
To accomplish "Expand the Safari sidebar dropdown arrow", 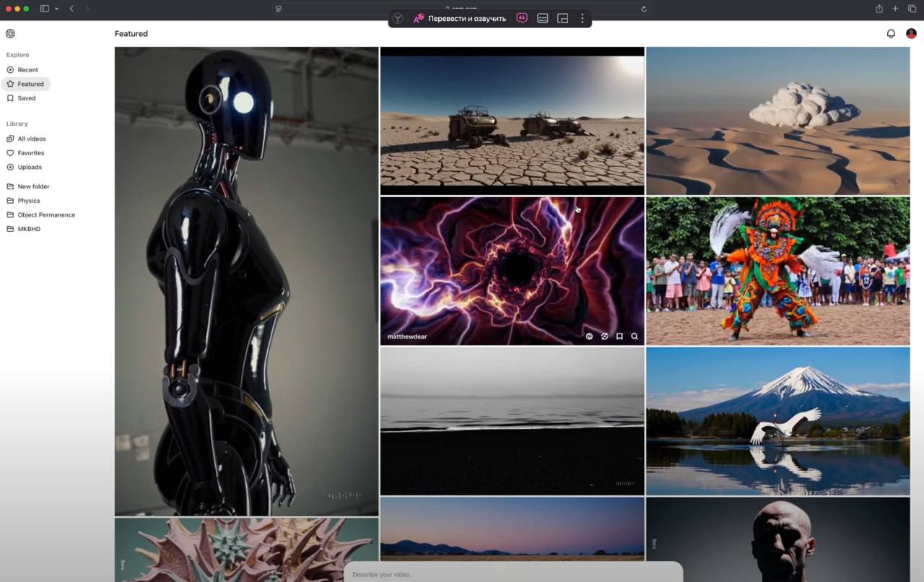I will coord(56,9).
